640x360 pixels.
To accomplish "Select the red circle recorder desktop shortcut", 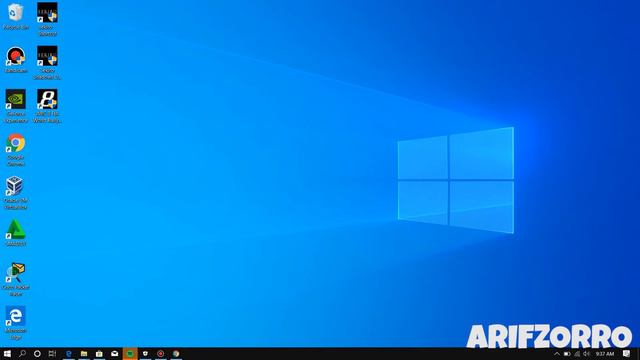I will pos(16,60).
